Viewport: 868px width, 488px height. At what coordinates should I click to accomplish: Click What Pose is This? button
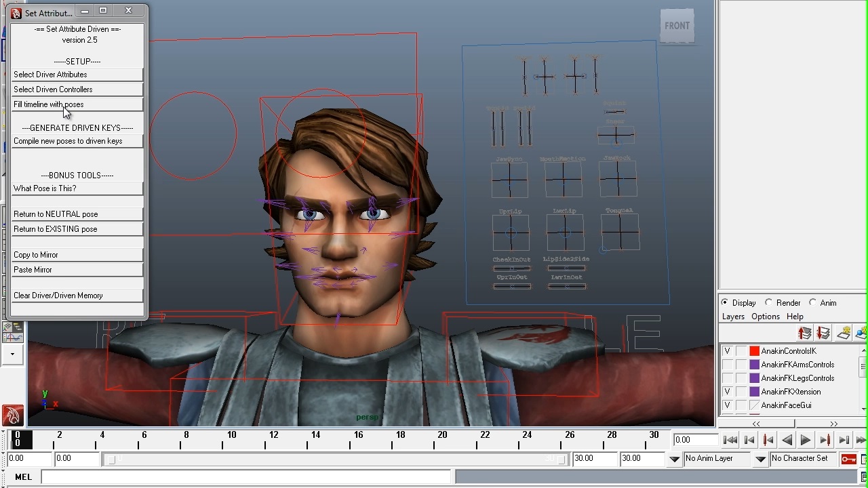point(77,188)
